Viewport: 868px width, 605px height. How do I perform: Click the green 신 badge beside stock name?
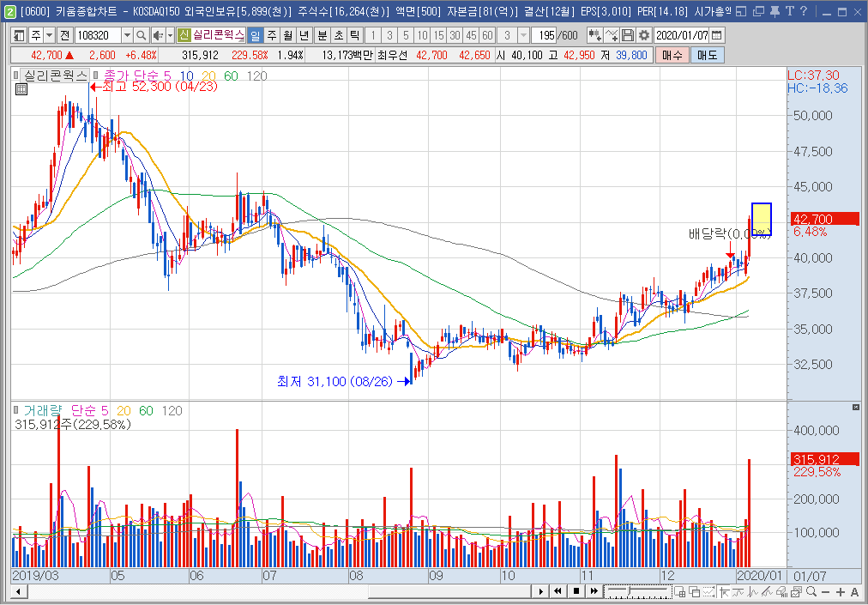pos(184,35)
